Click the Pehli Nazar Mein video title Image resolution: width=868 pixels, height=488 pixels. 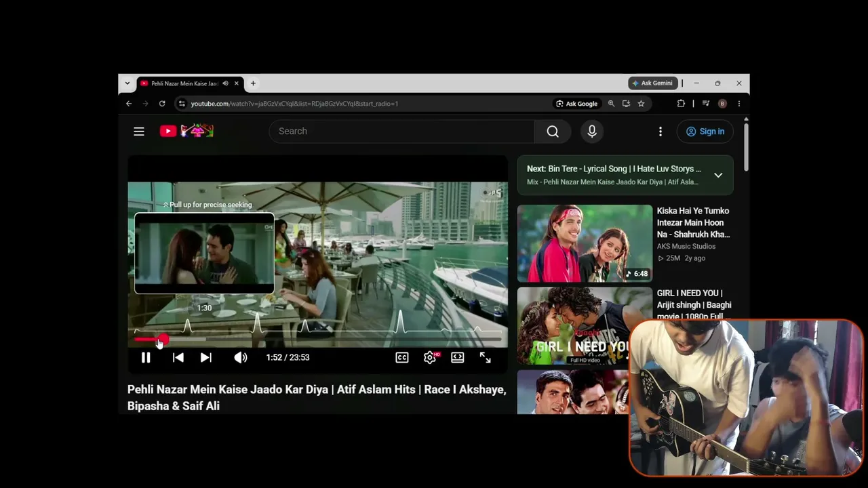(x=317, y=397)
